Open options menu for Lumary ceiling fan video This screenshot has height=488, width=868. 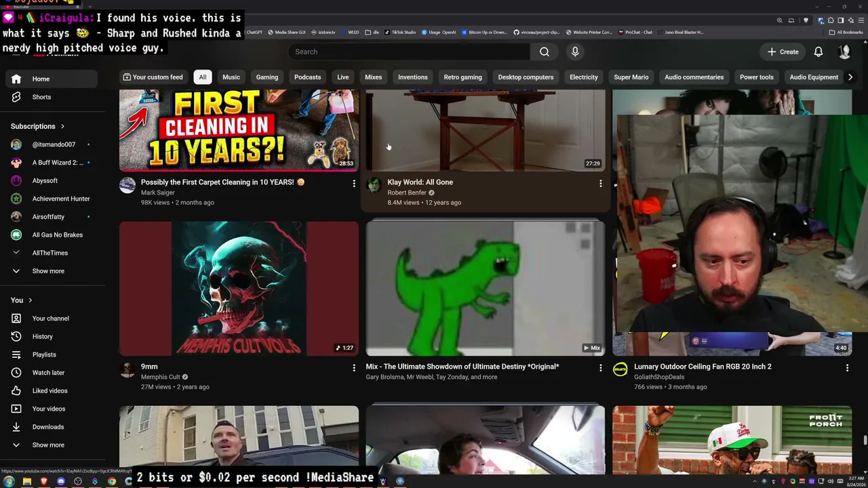tap(847, 367)
